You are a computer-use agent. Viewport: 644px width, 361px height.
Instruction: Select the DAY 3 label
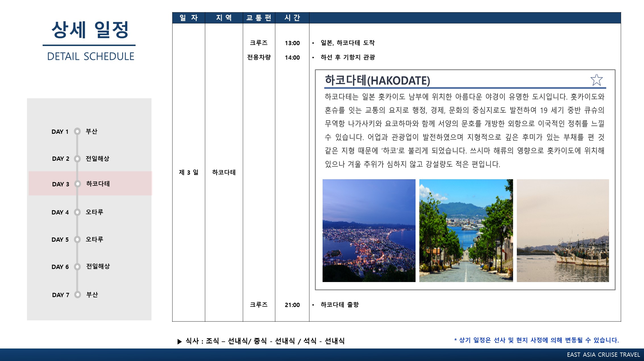pos(61,184)
